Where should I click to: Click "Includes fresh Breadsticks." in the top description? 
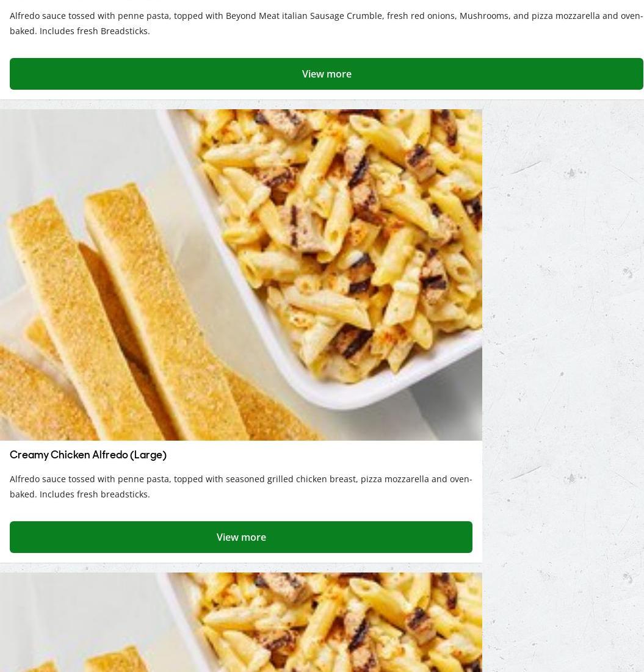click(95, 31)
